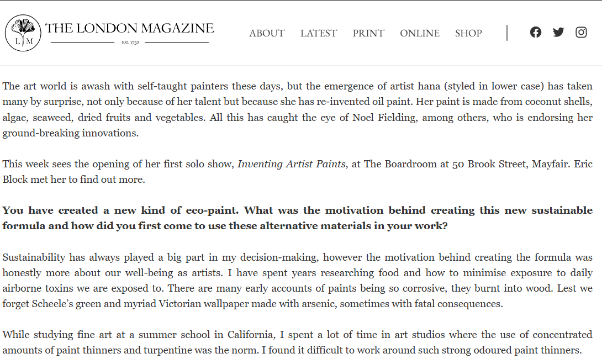Open the LATEST menu item
The width and height of the screenshot is (602, 364).
click(319, 33)
